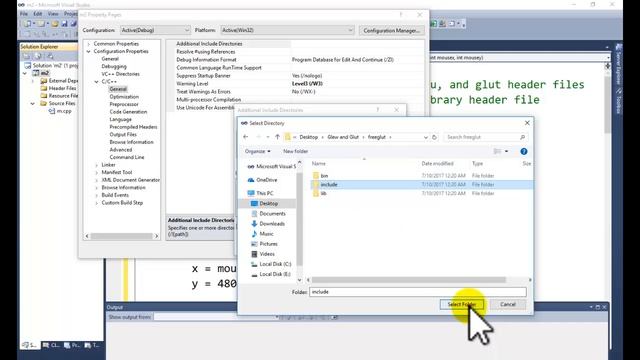Select Preprocessor under C/C++

124,104
